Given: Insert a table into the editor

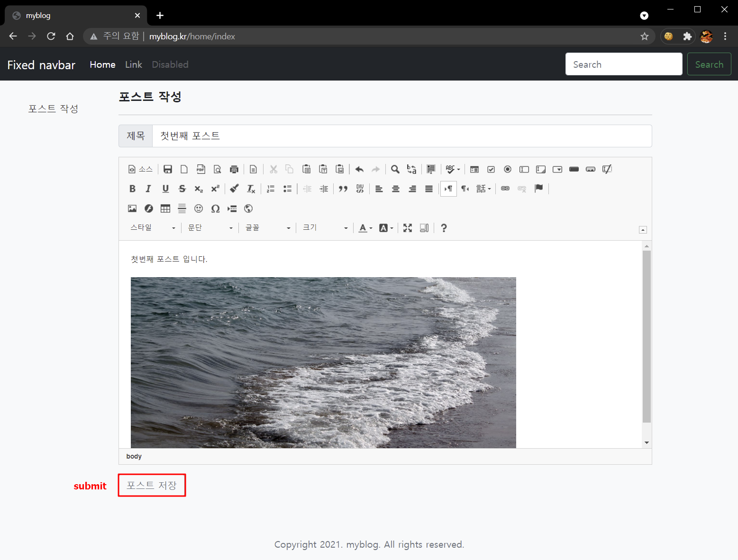Looking at the screenshot, I should pyautogui.click(x=165, y=208).
